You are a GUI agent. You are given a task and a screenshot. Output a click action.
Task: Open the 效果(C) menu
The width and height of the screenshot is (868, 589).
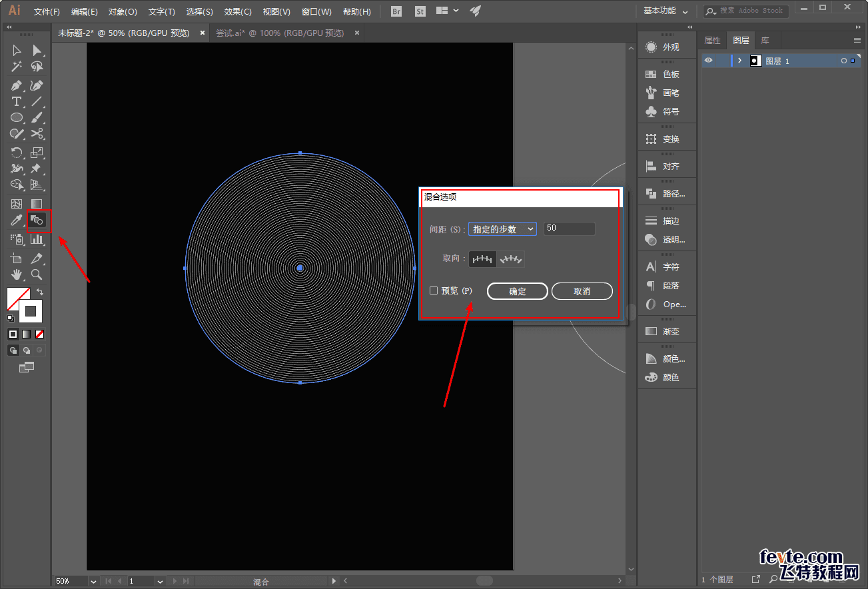coord(238,11)
